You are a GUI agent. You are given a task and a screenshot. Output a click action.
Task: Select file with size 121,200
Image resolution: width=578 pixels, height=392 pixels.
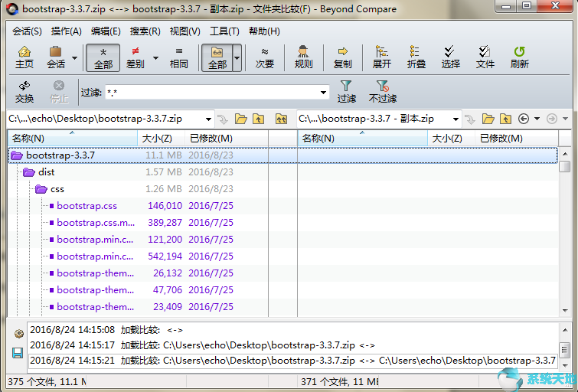coord(138,240)
